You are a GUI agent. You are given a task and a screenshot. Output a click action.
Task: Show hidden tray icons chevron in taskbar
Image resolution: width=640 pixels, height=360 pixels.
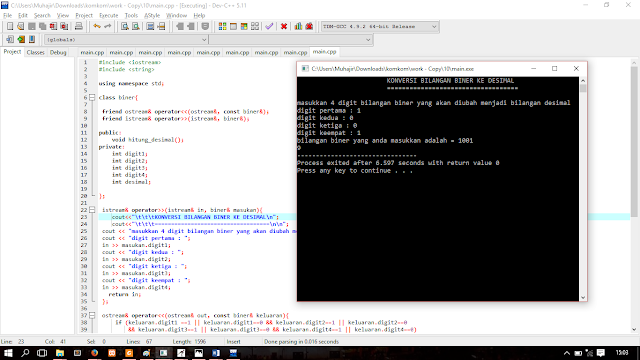click(567, 353)
